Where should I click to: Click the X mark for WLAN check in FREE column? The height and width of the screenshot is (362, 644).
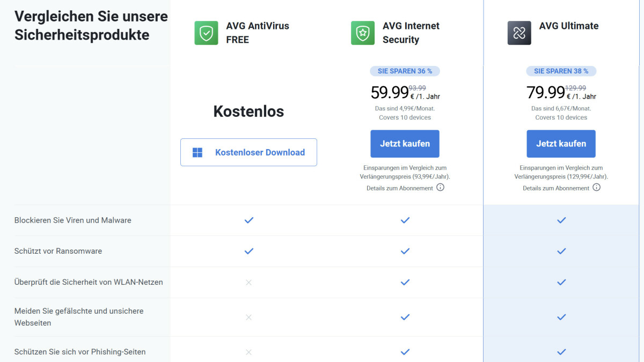tap(248, 282)
